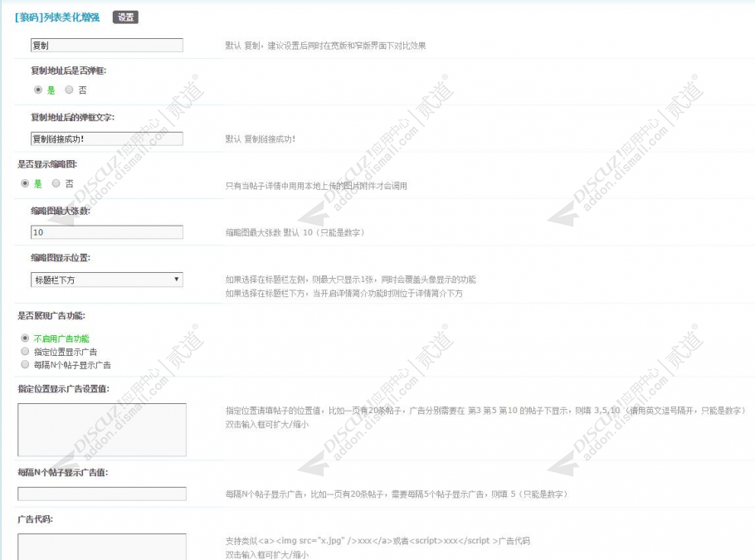
Task: Click the 缩略图最大张数 label
Action: click(x=61, y=211)
